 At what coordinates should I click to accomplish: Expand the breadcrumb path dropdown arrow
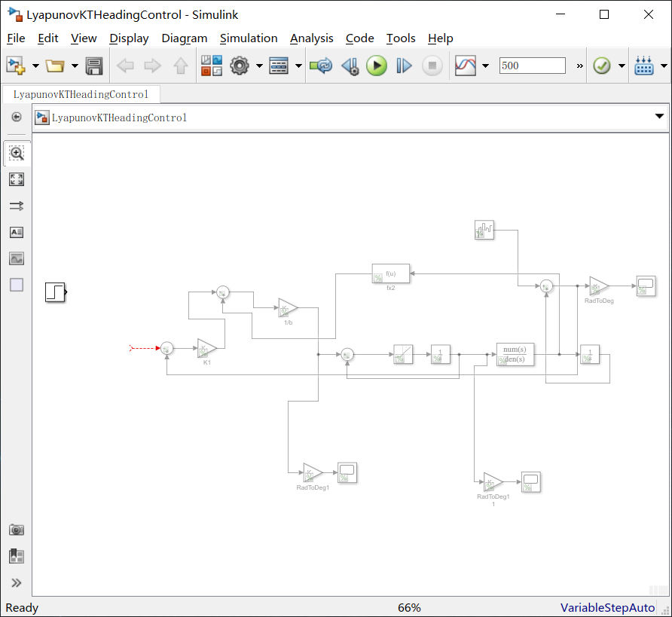click(x=659, y=116)
